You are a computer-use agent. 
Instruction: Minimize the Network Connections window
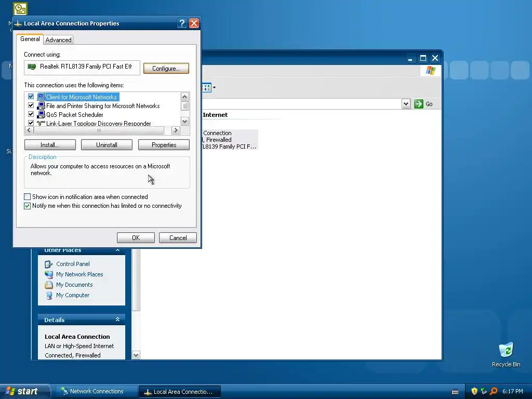[x=410, y=58]
